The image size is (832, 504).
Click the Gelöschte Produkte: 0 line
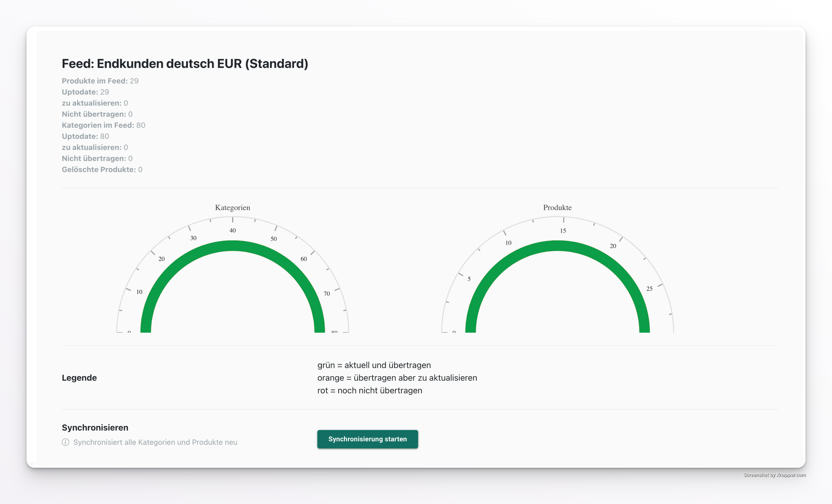[102, 169]
